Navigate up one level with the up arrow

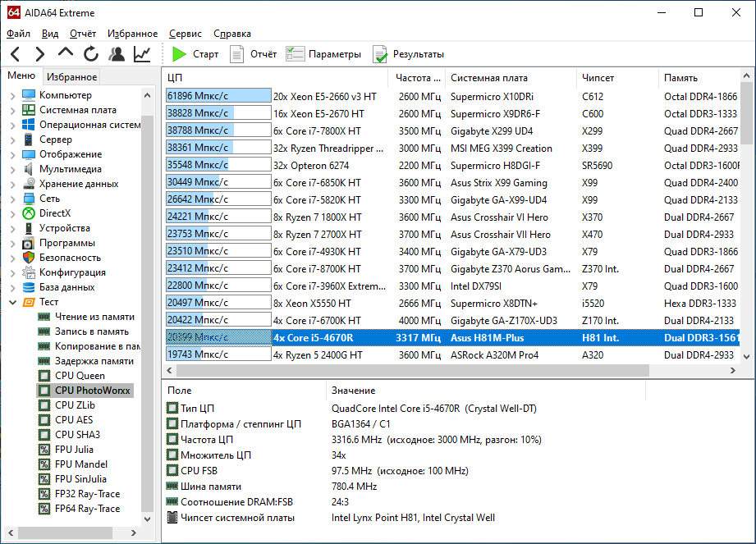[x=66, y=53]
